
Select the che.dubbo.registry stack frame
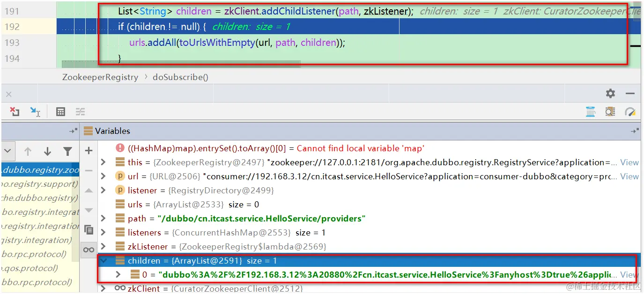(x=40, y=198)
